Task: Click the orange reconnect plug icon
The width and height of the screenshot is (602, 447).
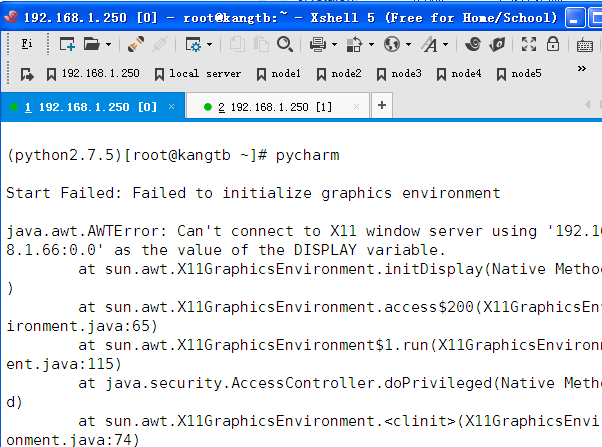Action: pos(136,45)
